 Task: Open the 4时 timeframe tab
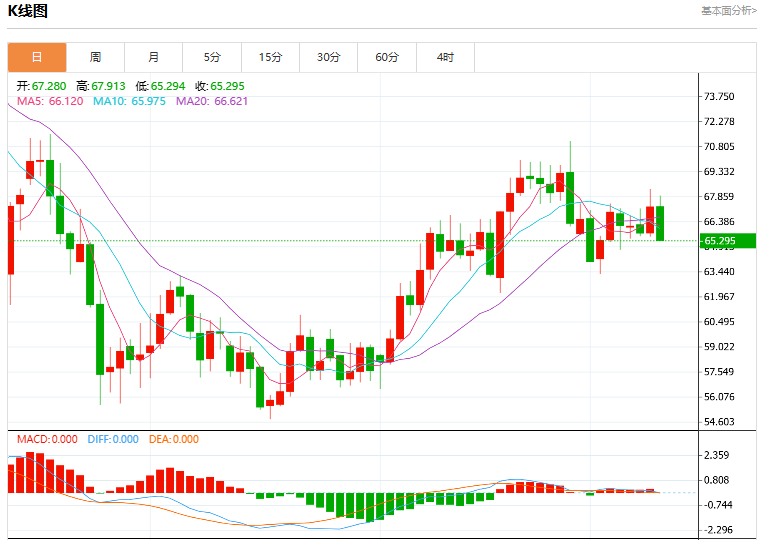pos(445,57)
